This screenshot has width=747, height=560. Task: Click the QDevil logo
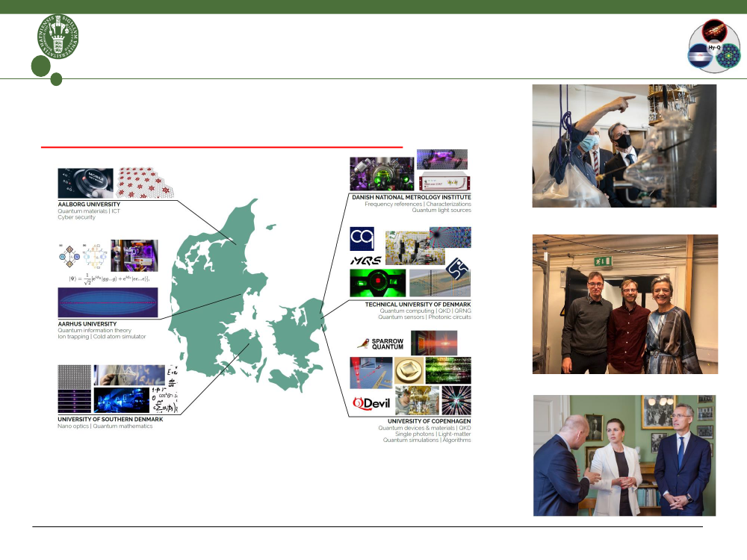pos(371,404)
